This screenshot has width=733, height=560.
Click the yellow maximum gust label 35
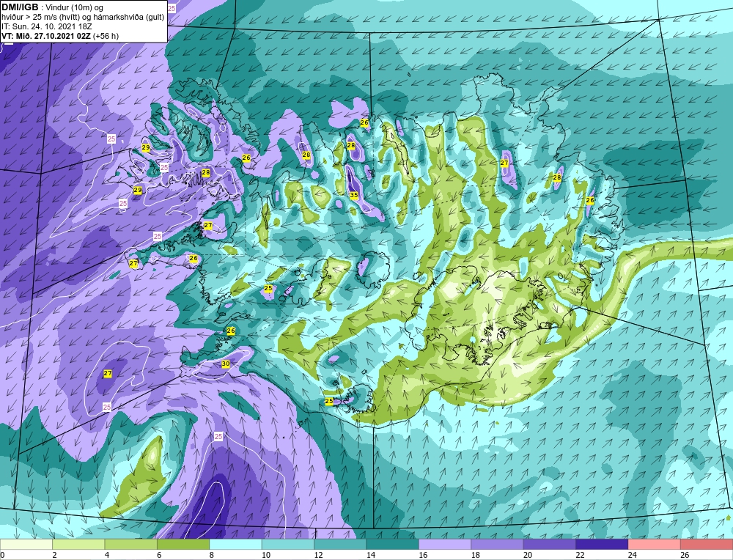354,196
